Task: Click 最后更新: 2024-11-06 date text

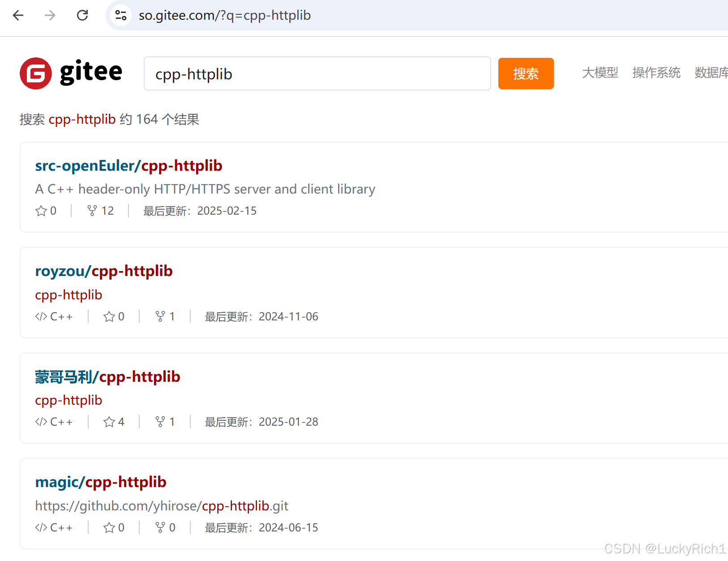Action: click(x=261, y=316)
